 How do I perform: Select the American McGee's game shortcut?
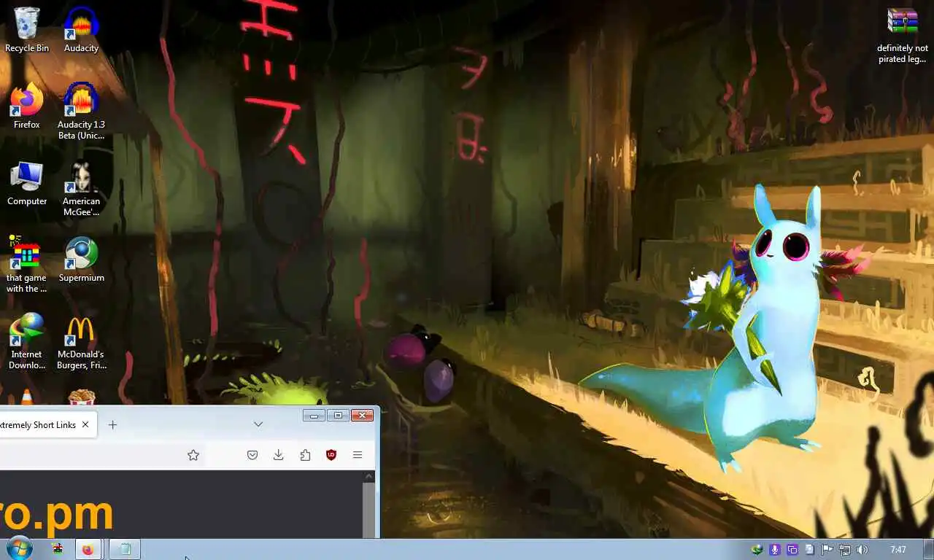pos(81,188)
